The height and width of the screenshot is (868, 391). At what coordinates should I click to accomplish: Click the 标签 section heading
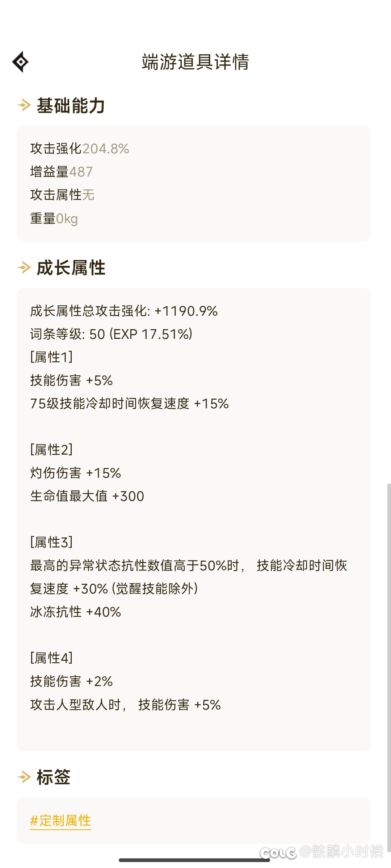[54, 777]
